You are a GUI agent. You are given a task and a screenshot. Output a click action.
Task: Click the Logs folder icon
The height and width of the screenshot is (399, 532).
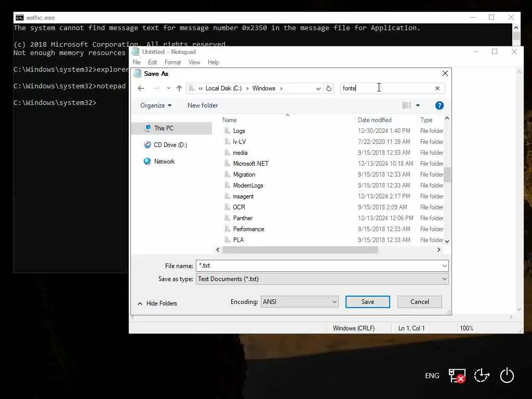tap(228, 130)
